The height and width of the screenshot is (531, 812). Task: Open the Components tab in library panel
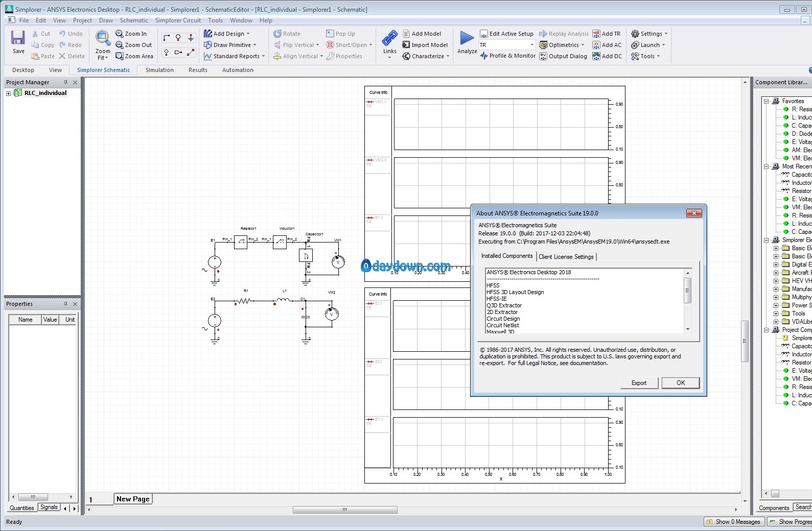[x=774, y=508]
